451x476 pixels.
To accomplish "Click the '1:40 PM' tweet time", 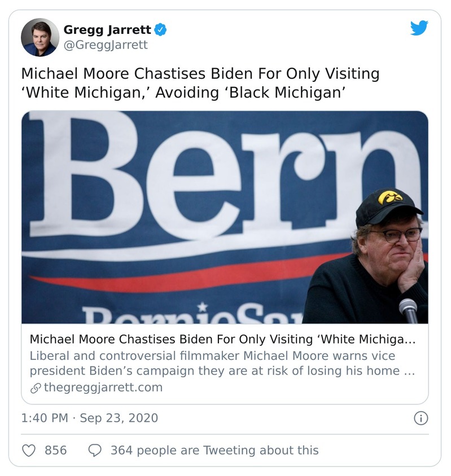I will [x=44, y=418].
